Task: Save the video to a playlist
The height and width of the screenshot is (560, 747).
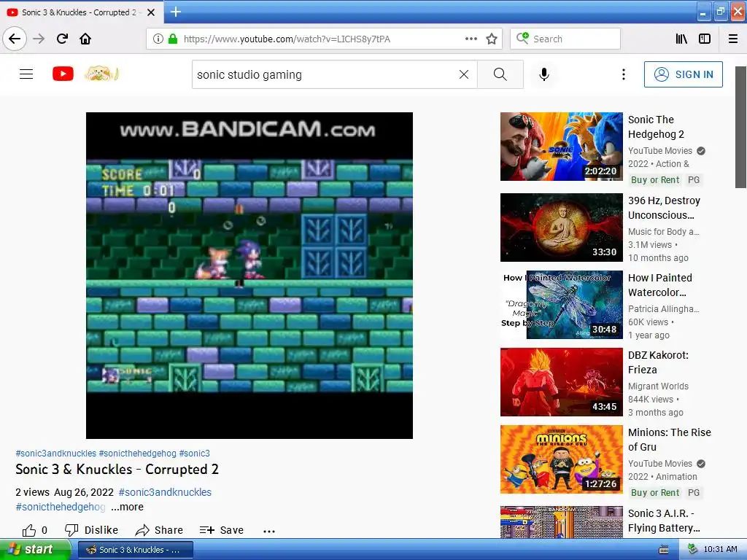Action: coord(222,530)
